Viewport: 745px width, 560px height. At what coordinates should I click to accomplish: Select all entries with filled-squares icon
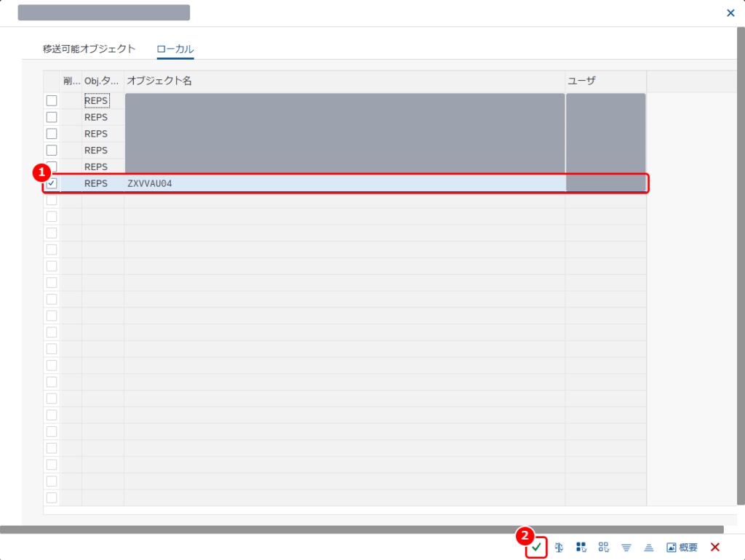(x=581, y=547)
